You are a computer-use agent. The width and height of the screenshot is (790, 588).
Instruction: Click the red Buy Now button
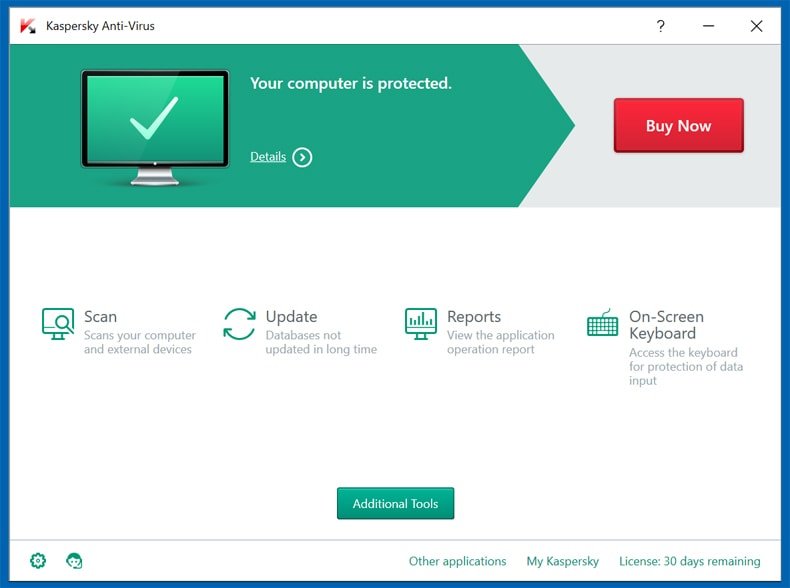pyautogui.click(x=679, y=125)
